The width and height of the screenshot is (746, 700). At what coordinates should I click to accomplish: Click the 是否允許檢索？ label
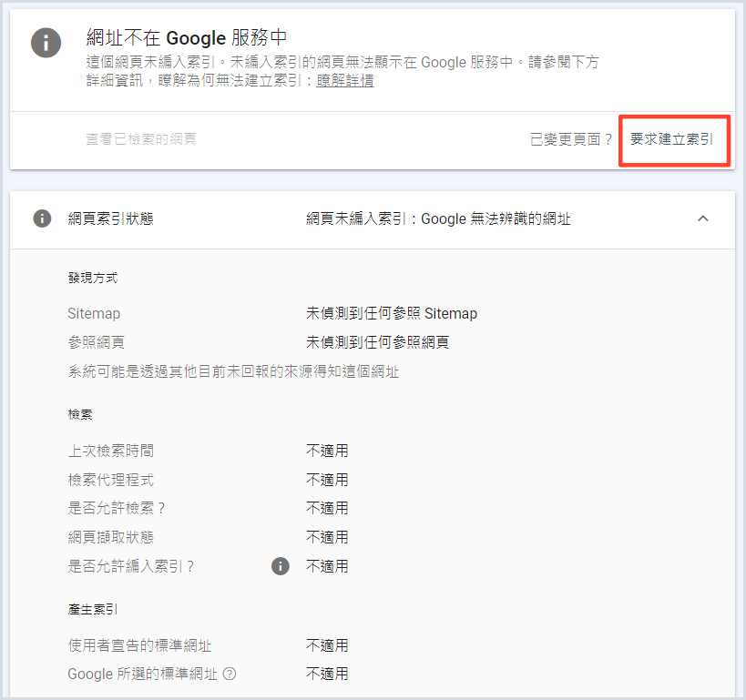[118, 508]
